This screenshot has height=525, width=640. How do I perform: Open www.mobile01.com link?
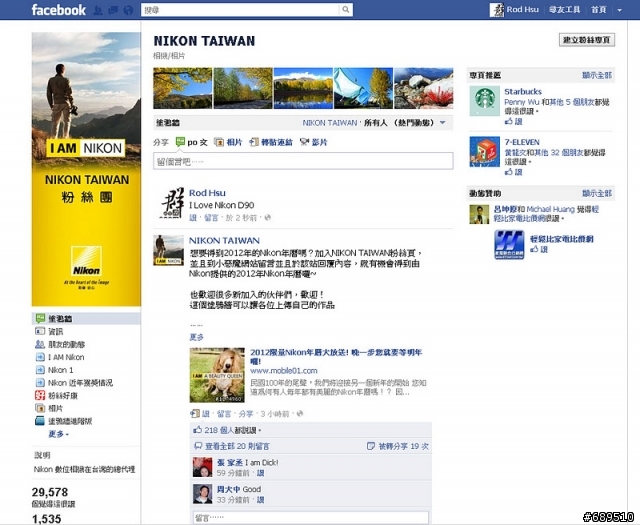pos(284,371)
